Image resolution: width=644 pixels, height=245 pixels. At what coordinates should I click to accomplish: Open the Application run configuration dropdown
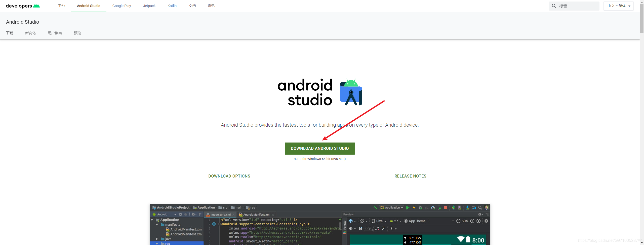click(x=392, y=207)
